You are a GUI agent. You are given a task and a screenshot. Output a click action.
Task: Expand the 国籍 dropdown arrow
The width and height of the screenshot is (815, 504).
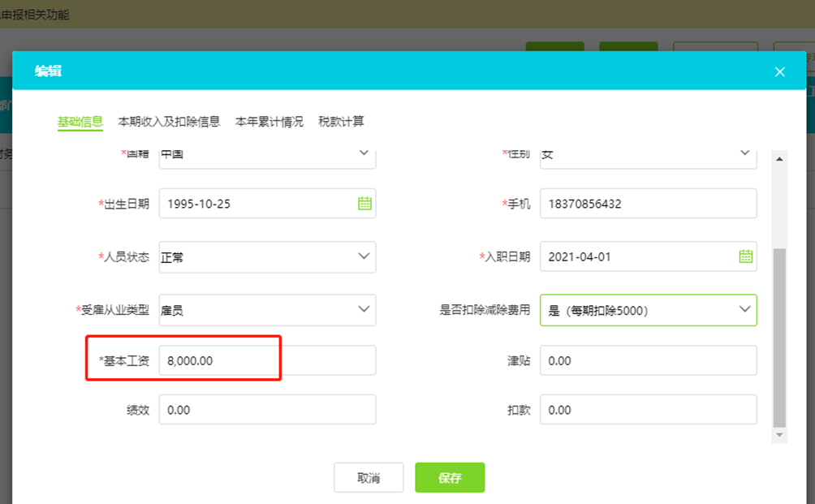point(364,153)
